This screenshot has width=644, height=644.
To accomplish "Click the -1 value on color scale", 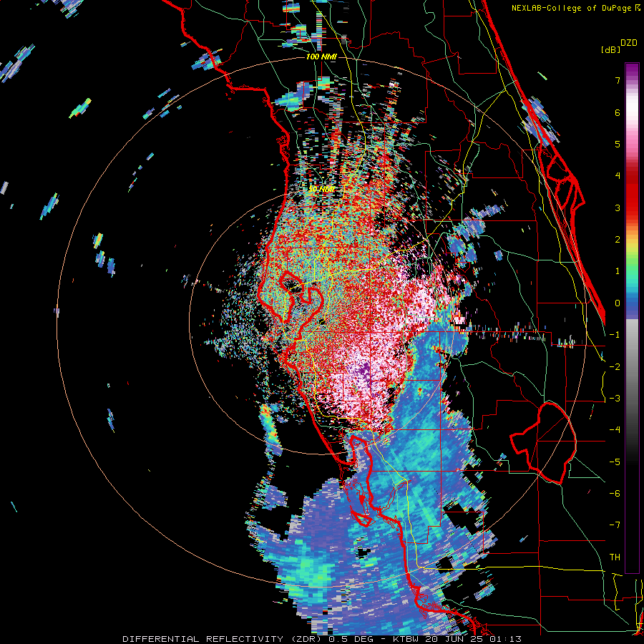I will click(x=615, y=335).
